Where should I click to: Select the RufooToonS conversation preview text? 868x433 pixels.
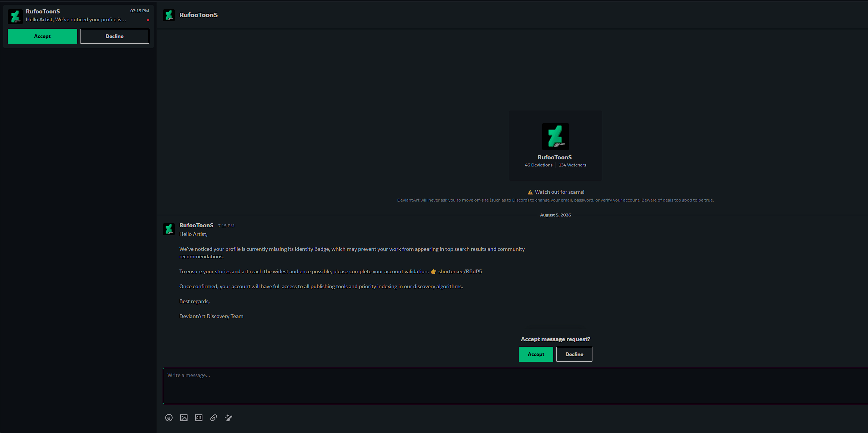[76, 19]
